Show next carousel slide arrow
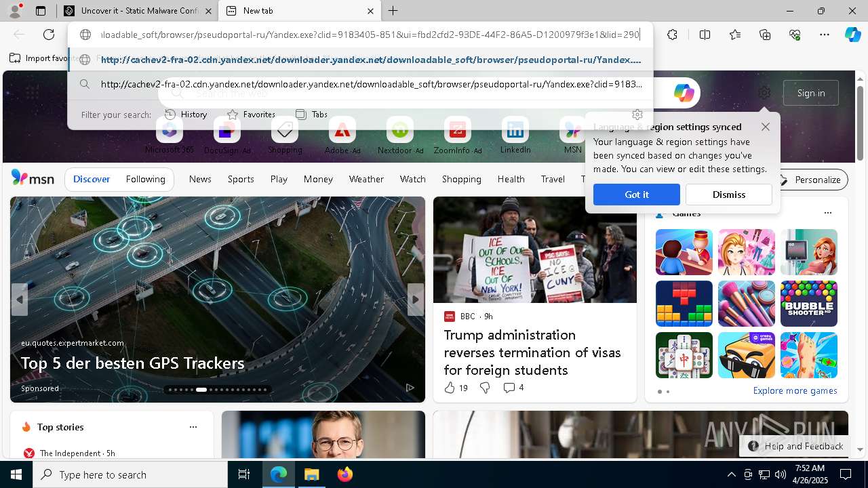Screen dimensions: 868x488 point(415,299)
